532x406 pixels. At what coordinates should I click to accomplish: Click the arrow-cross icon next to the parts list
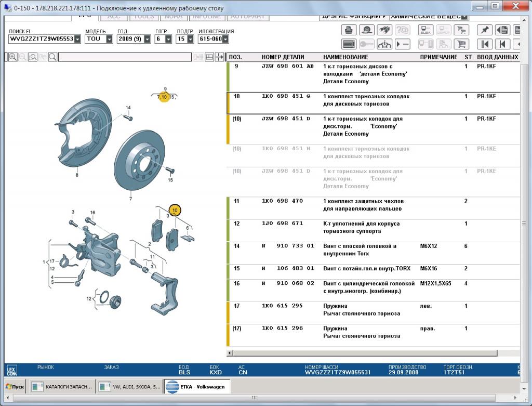coord(220,57)
